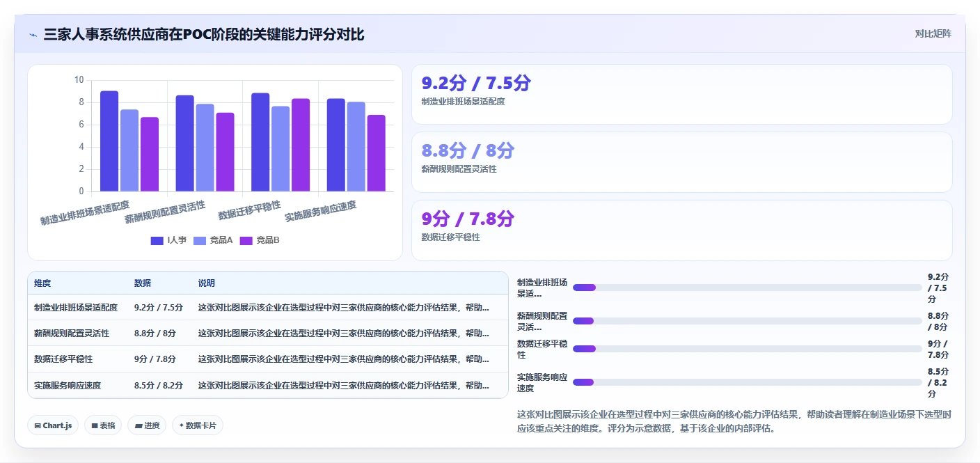The image size is (980, 463).
Task: Click the 数据迁移平稳性 caption in the score card
Action: [x=450, y=237]
